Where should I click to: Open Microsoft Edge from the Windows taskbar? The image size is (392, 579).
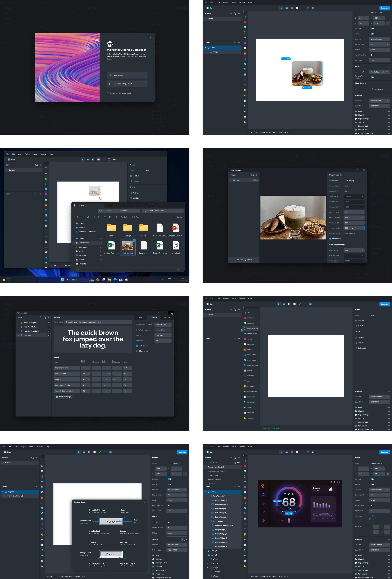tap(115, 280)
